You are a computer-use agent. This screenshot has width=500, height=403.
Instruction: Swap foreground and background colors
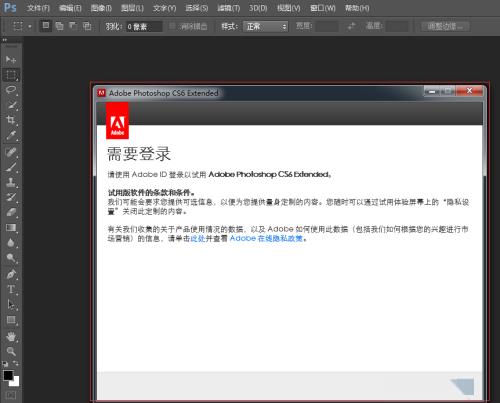[x=16, y=363]
